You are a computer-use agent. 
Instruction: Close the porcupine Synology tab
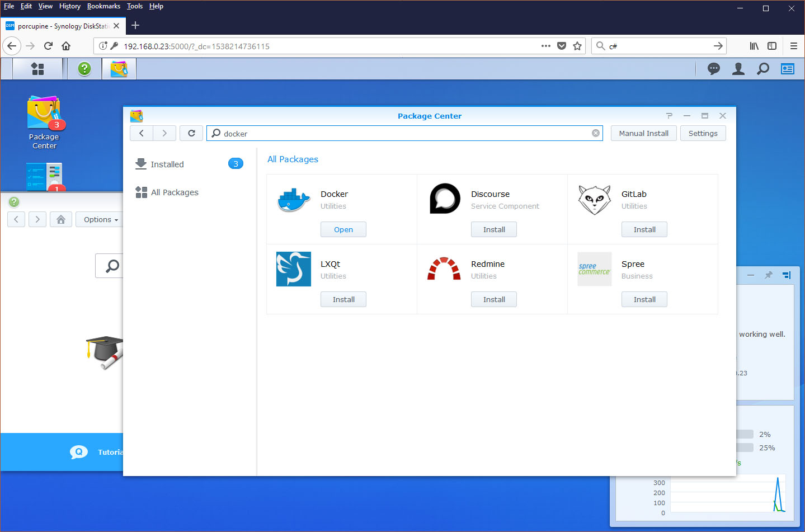pyautogui.click(x=116, y=26)
